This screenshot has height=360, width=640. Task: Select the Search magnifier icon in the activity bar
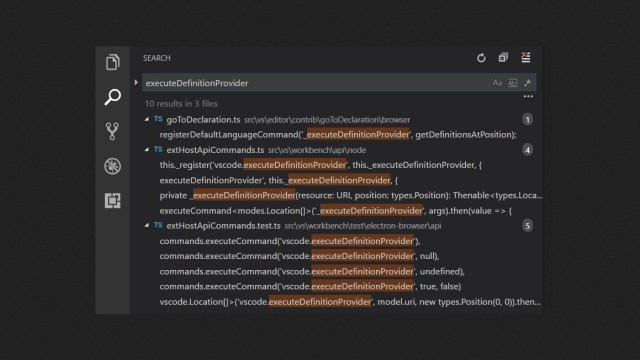(113, 97)
